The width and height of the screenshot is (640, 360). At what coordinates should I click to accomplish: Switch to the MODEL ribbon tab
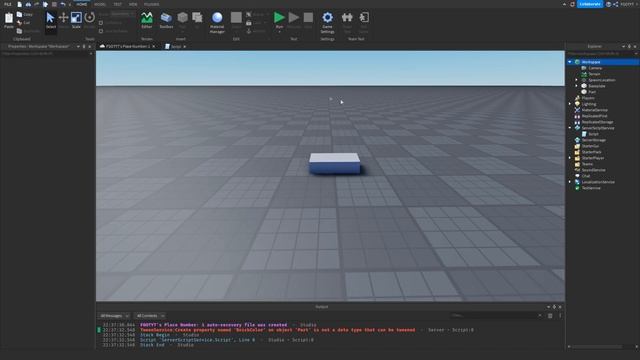100,4
